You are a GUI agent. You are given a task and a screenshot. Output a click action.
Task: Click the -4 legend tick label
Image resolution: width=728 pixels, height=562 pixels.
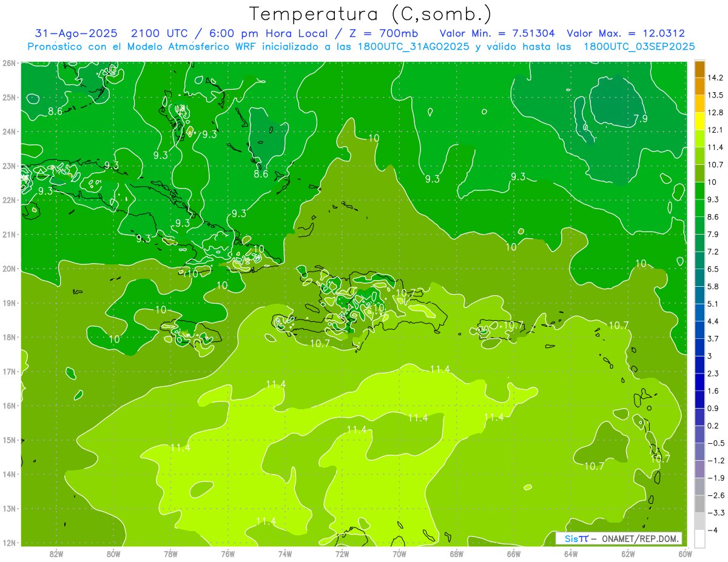click(713, 530)
